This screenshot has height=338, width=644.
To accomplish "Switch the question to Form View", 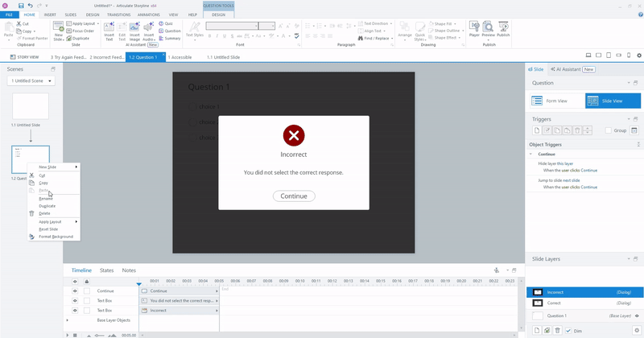I will pyautogui.click(x=555, y=101).
